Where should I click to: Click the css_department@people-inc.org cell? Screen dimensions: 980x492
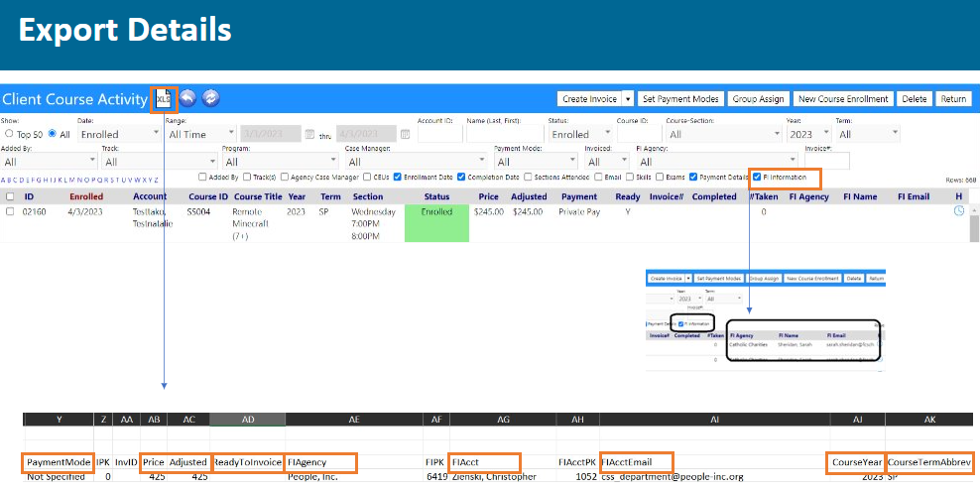(x=673, y=478)
